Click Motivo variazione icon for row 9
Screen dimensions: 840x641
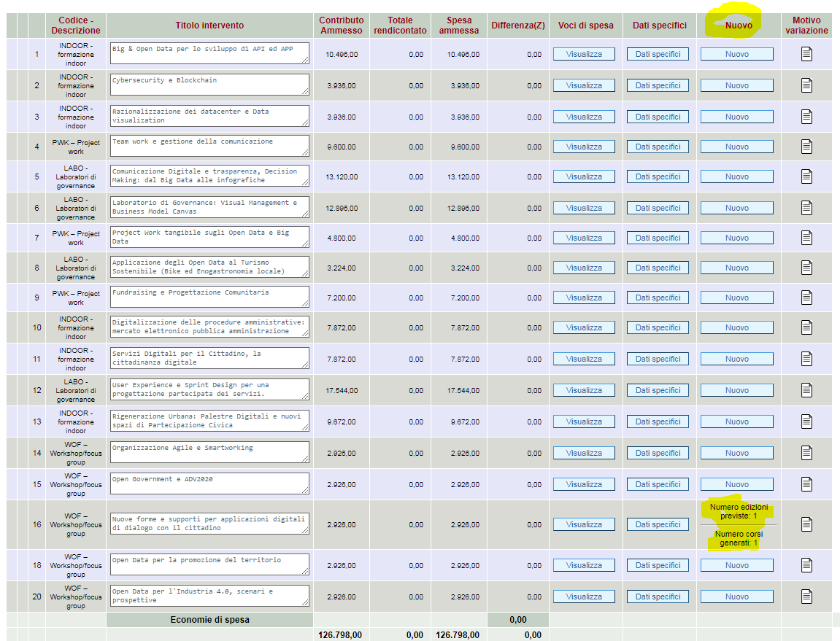click(x=806, y=298)
